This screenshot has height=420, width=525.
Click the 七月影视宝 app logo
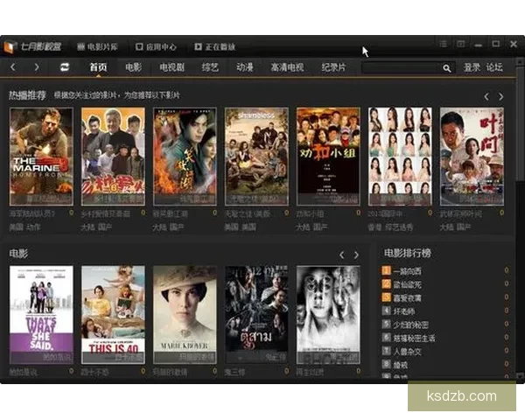(x=35, y=46)
